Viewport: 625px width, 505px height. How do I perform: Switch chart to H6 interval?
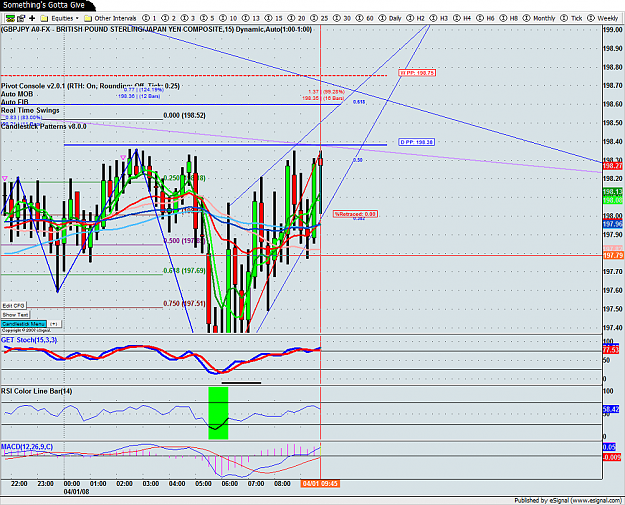click(485, 18)
